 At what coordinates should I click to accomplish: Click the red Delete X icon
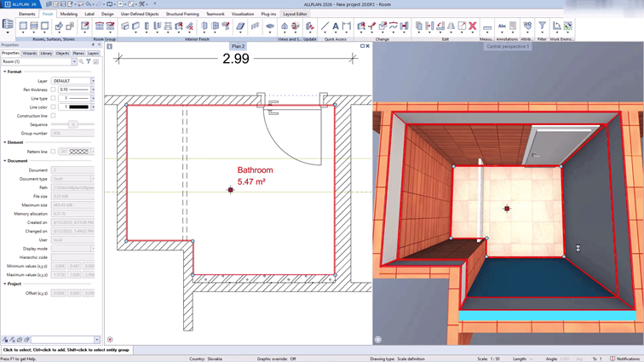click(473, 26)
